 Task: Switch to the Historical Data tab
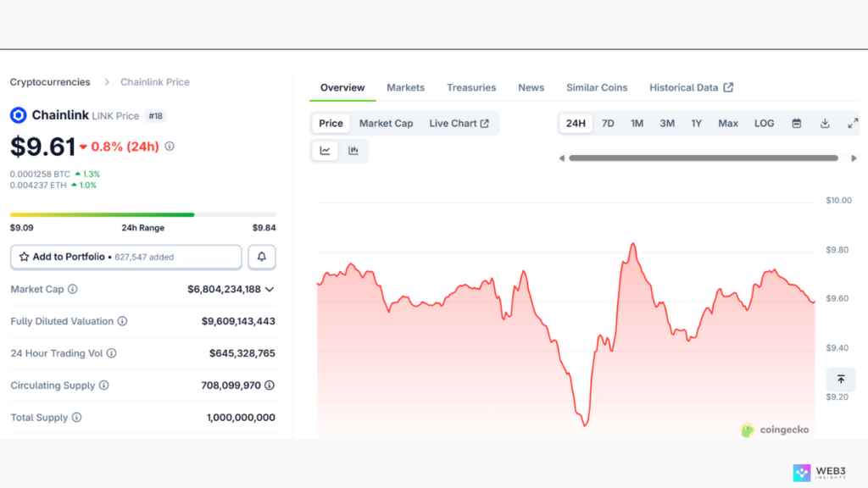(x=691, y=87)
